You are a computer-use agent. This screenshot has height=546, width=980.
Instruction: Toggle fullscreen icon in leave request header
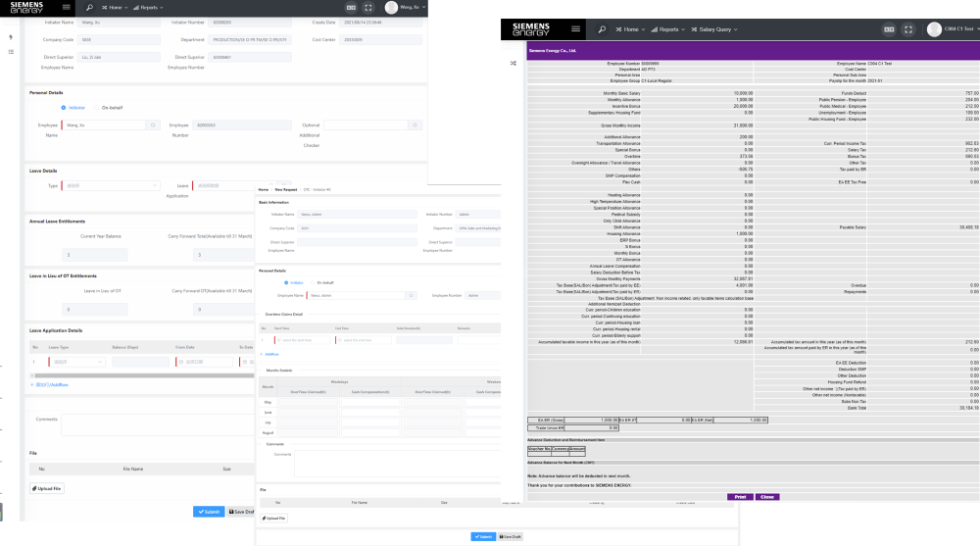point(368,8)
